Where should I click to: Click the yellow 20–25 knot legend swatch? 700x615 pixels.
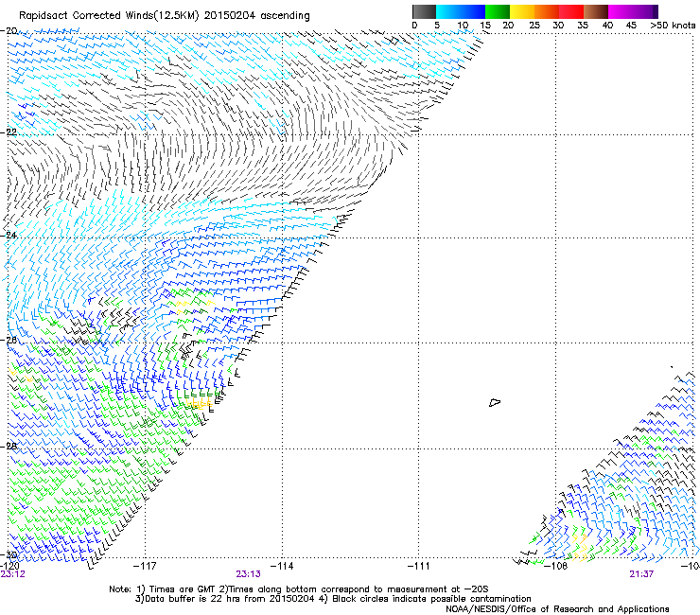pos(522,11)
